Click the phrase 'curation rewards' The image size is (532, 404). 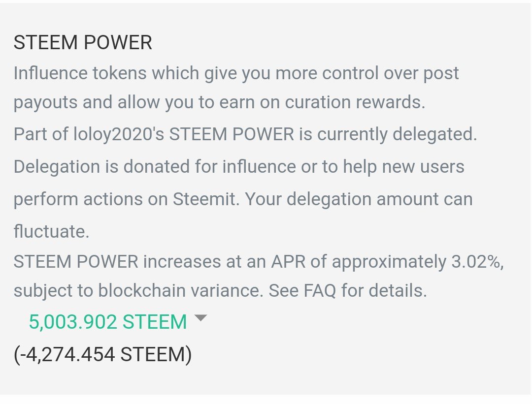click(x=355, y=102)
